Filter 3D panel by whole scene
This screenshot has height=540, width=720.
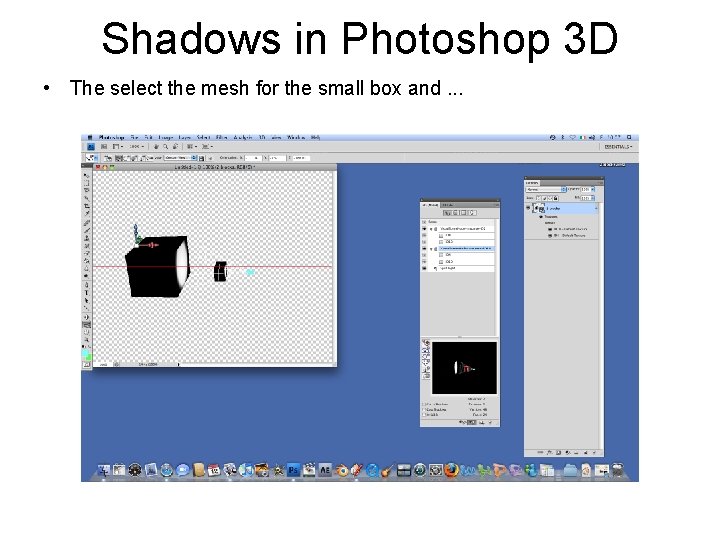click(448, 213)
